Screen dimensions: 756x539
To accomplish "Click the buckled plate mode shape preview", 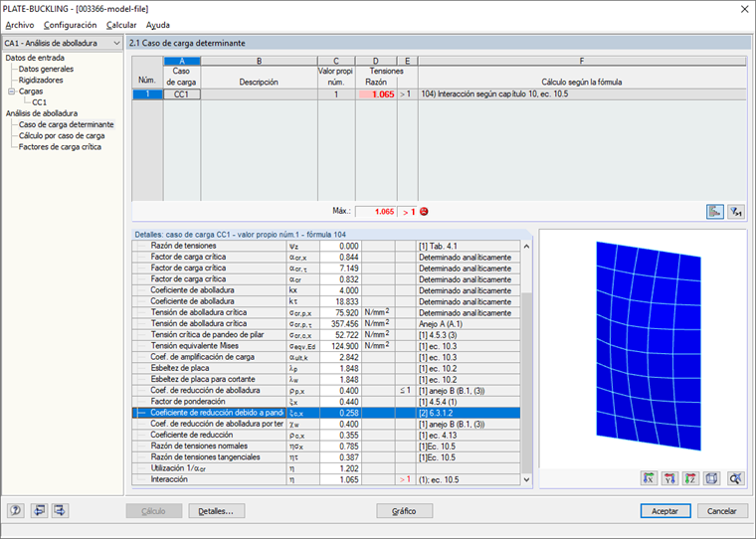I will pos(649,346).
